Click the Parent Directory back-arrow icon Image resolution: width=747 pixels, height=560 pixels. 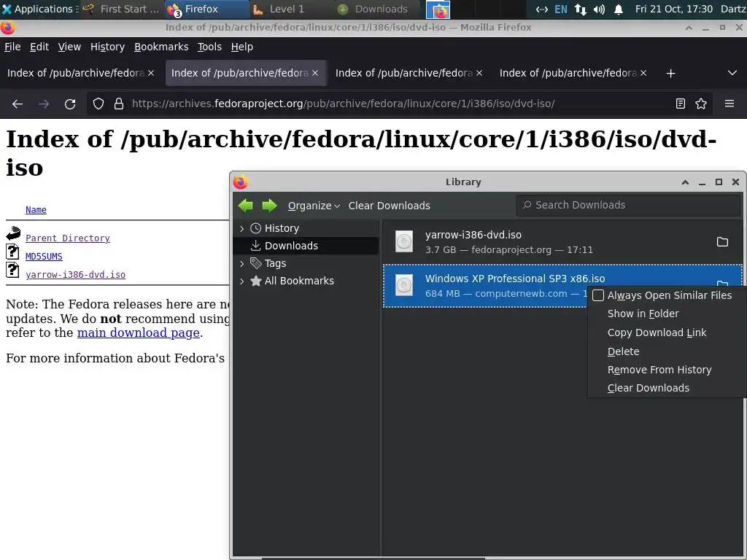[x=13, y=233]
